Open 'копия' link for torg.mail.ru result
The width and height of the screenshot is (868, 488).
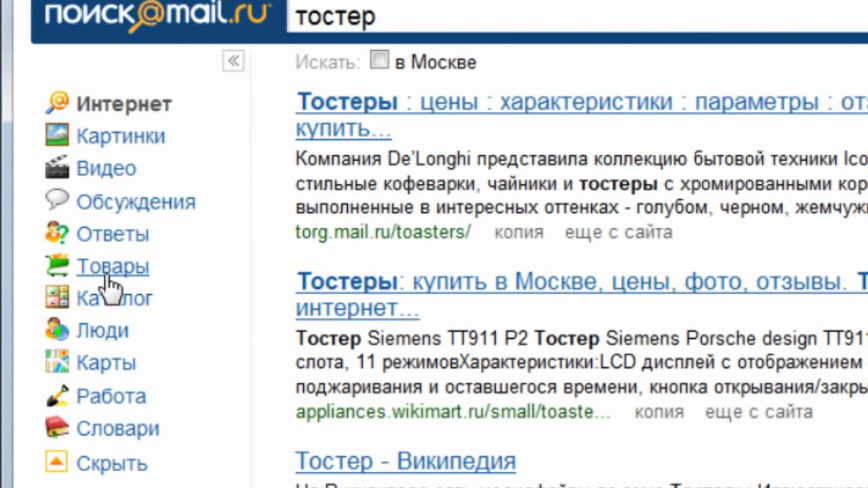(519, 232)
